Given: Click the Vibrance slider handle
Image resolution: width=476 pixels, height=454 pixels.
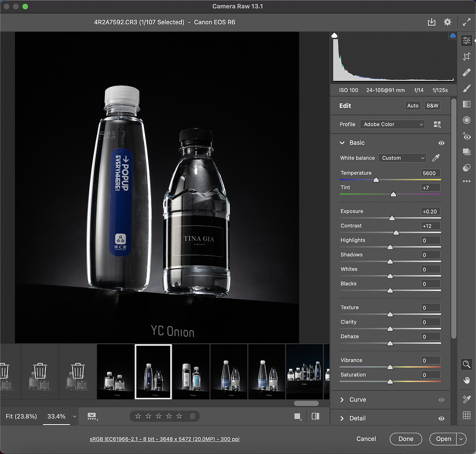Looking at the screenshot, I should click(390, 367).
